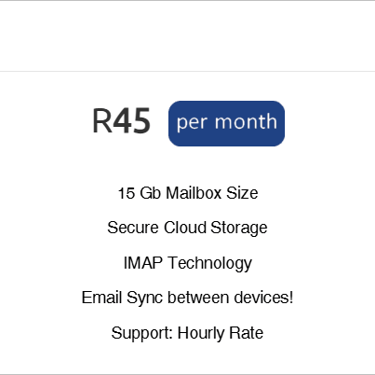Screen dimensions: 375x375
Task: Click the word 'Cloud' in feature list
Action: point(185,227)
